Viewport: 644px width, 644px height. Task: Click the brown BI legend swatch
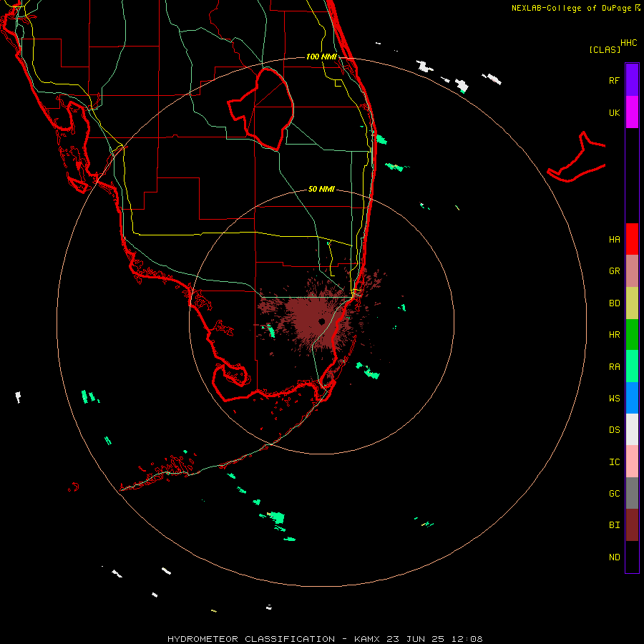[x=632, y=525]
